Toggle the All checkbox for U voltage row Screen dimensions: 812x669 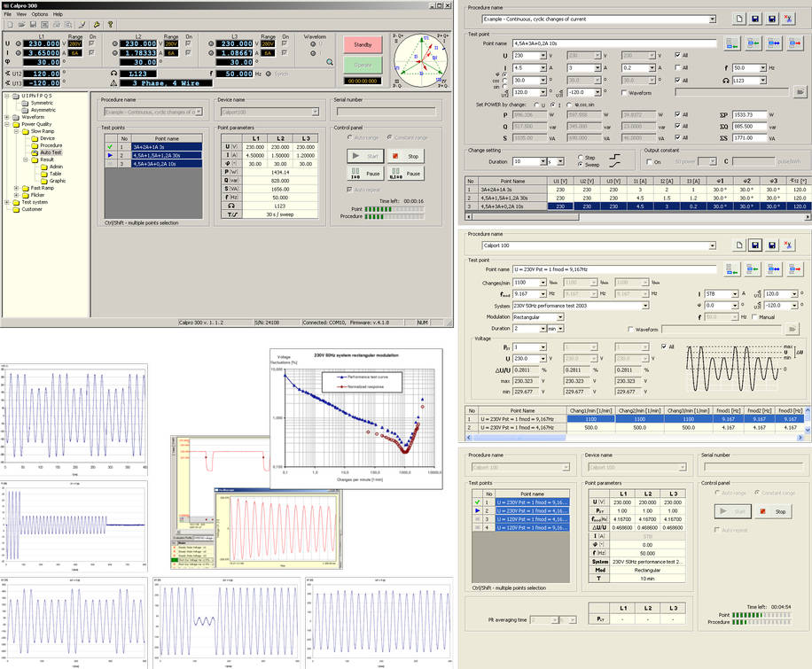pyautogui.click(x=678, y=55)
